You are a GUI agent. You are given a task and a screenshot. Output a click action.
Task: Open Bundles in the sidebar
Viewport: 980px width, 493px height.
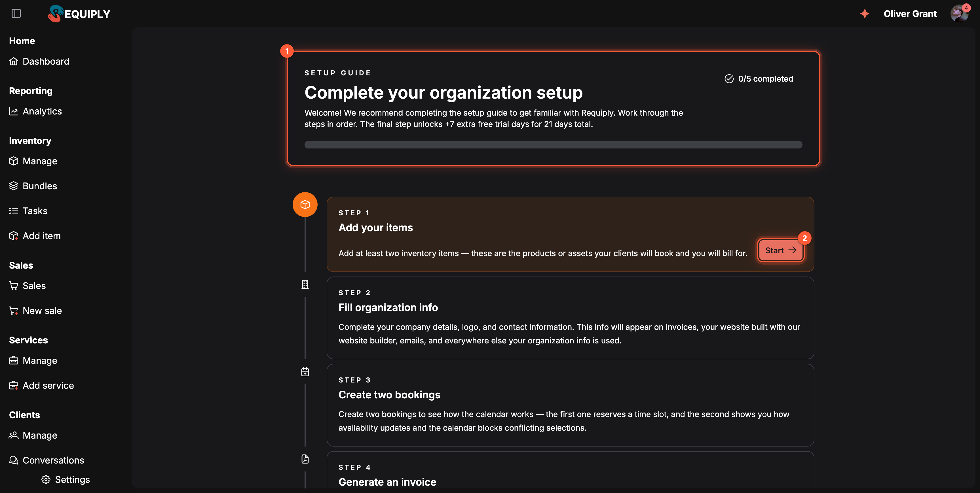coord(33,186)
